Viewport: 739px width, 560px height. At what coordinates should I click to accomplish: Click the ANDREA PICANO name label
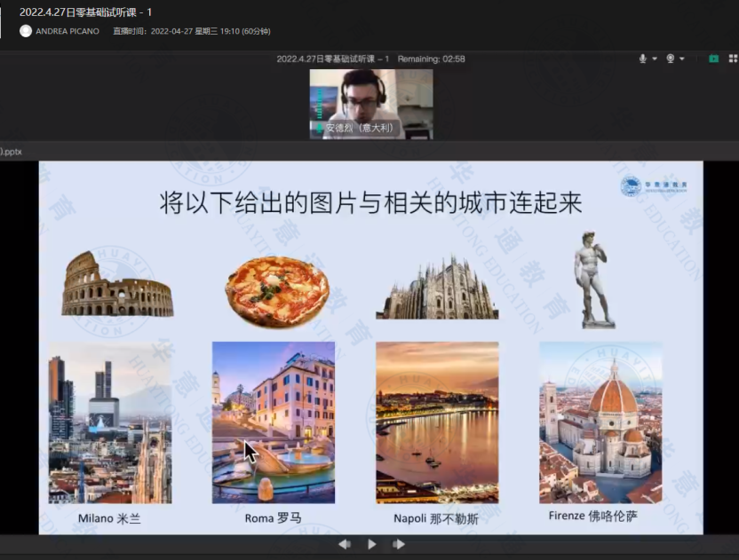pos(68,30)
